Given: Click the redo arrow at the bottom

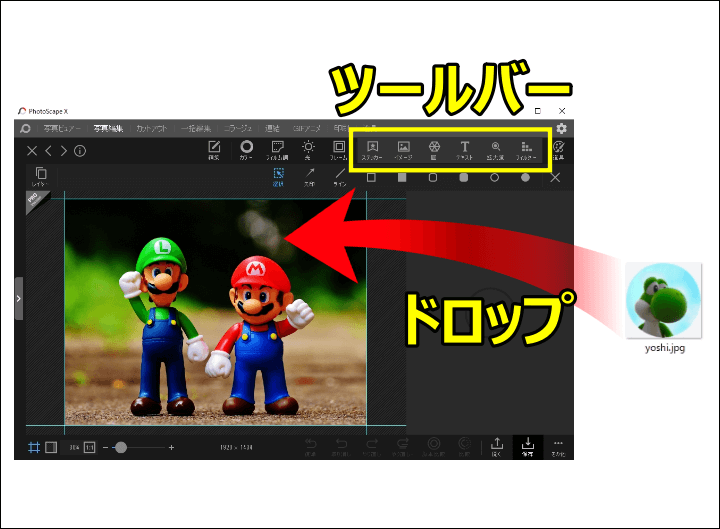Looking at the screenshot, I should (372, 447).
